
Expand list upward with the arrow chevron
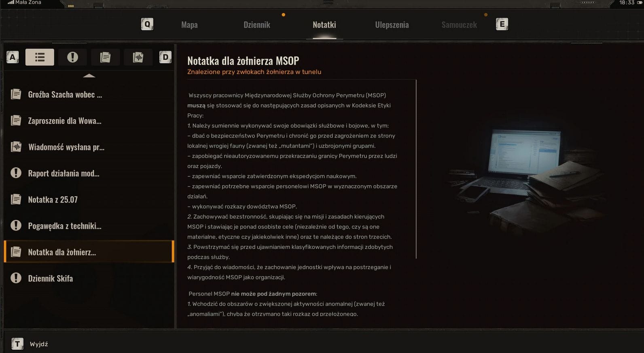(x=89, y=76)
